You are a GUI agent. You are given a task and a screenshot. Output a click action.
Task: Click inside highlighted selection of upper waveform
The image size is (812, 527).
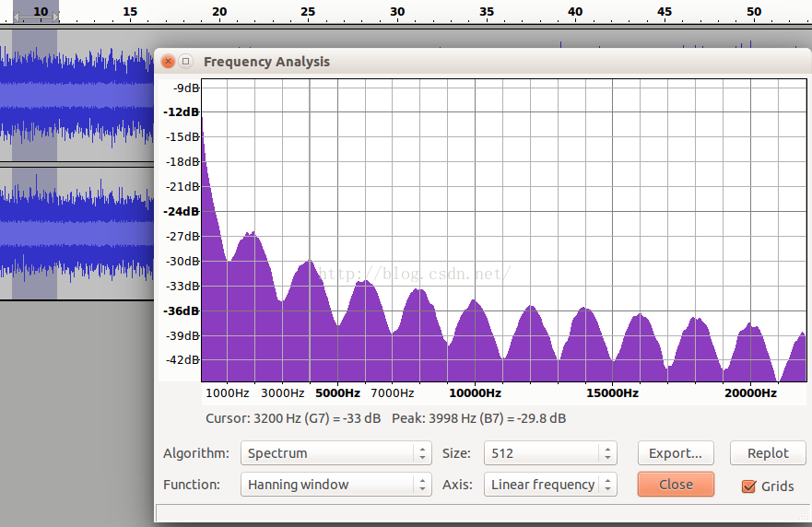[35, 95]
